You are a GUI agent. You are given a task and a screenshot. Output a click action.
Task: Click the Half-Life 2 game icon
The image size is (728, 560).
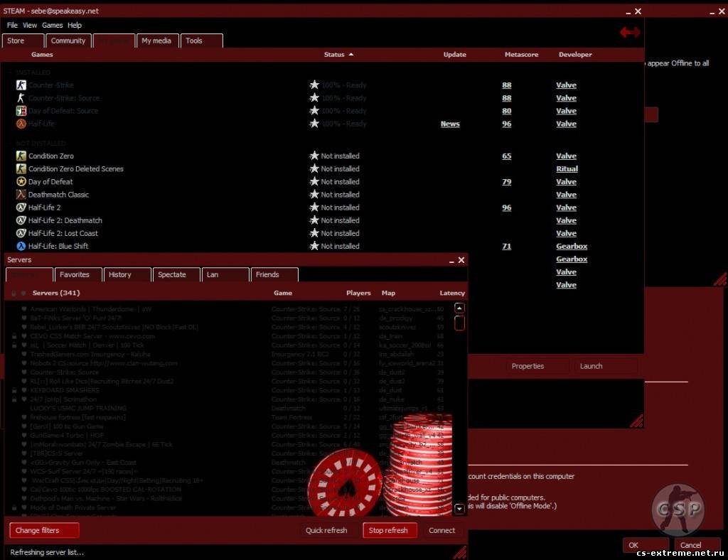tap(21, 208)
